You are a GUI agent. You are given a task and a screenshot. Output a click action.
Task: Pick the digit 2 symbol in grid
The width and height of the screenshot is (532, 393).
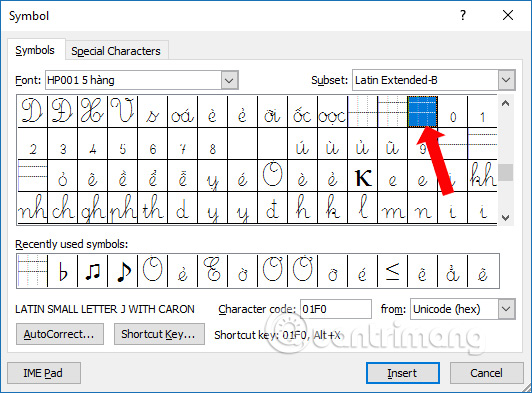(x=33, y=144)
